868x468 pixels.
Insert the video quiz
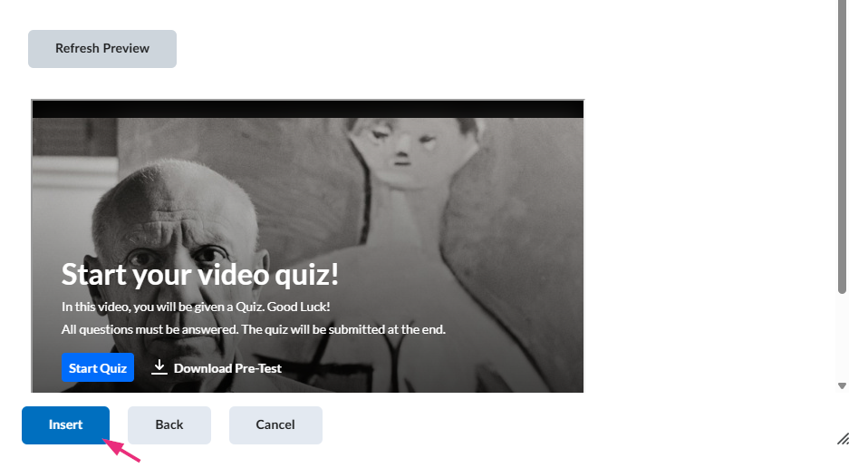coord(65,424)
